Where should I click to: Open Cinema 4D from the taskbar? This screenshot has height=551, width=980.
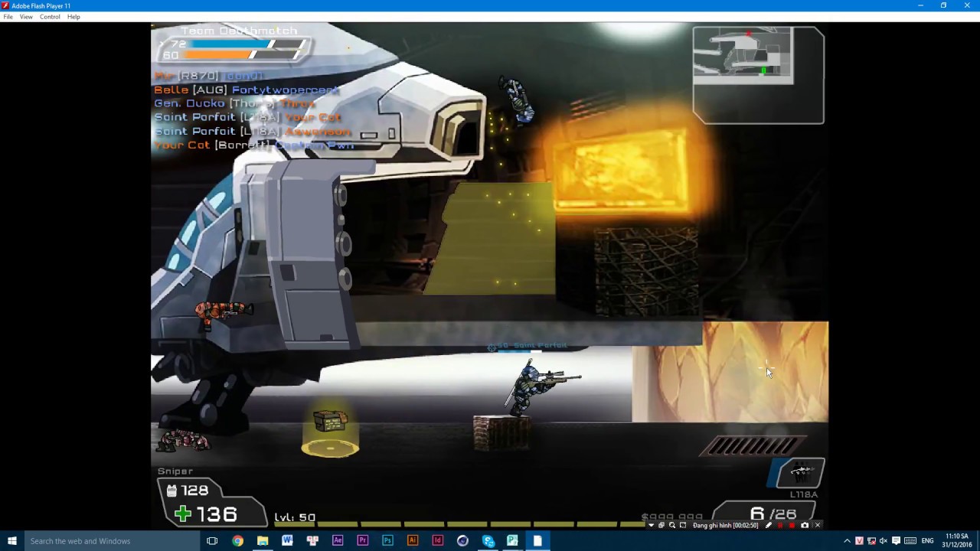(x=462, y=541)
